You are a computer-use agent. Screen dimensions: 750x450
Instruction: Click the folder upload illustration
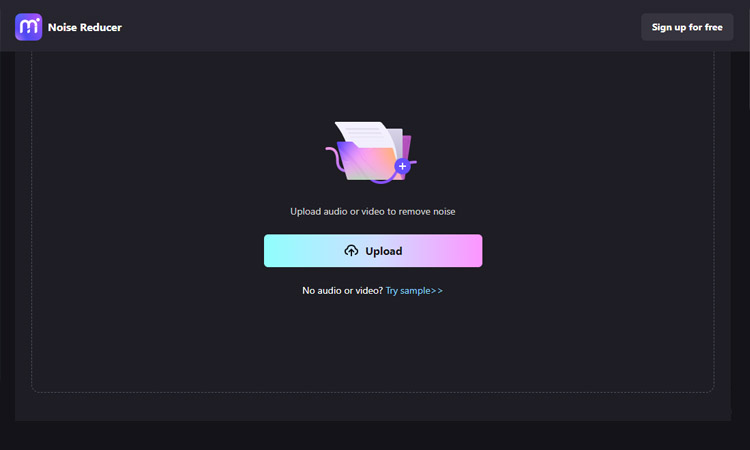(x=371, y=152)
